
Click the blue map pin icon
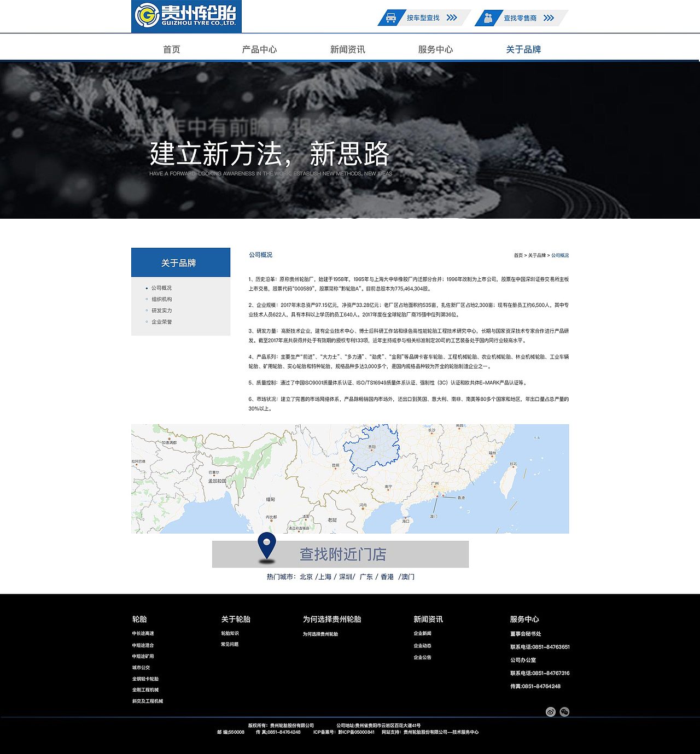click(266, 547)
